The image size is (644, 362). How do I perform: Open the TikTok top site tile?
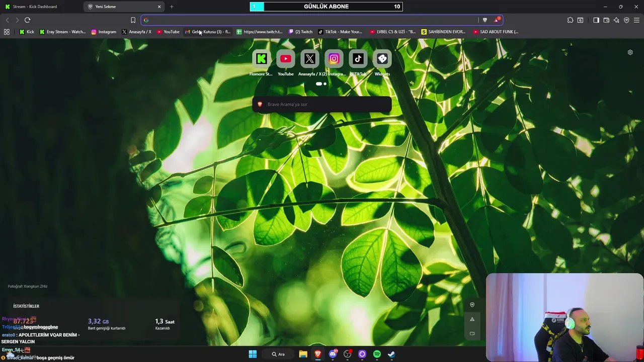[x=358, y=59]
